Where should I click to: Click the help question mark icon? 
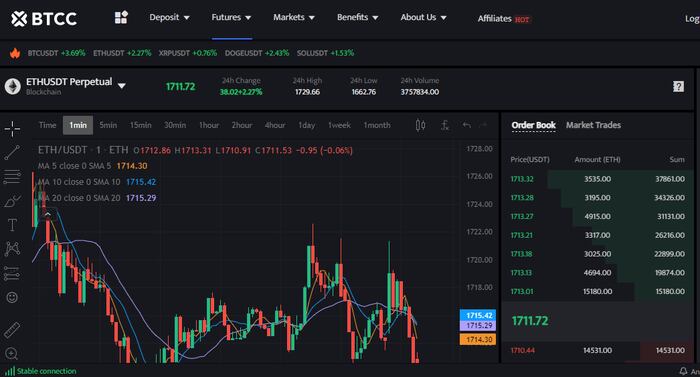[x=678, y=87]
